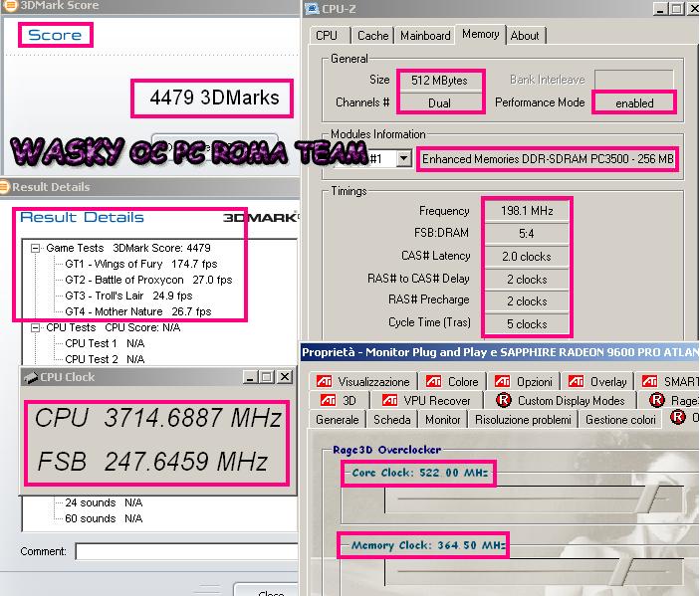Collapse the CPU Tests tree node

[36, 327]
